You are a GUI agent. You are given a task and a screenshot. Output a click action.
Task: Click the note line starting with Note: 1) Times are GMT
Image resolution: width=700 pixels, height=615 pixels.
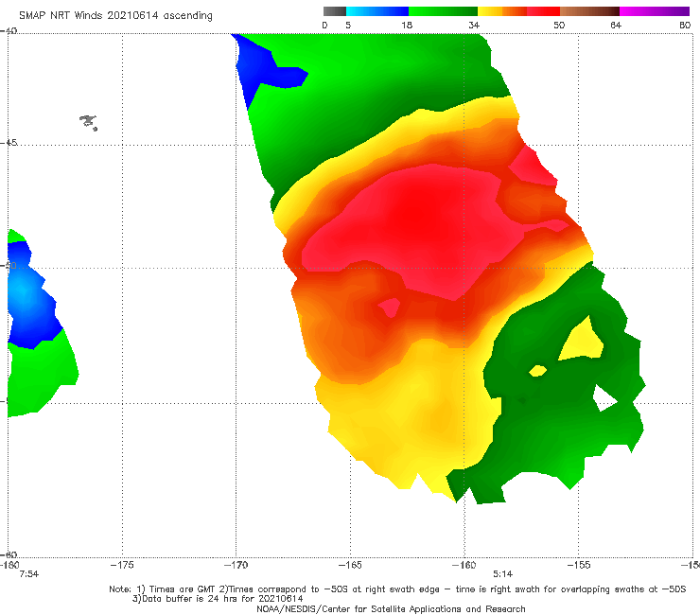(397, 589)
